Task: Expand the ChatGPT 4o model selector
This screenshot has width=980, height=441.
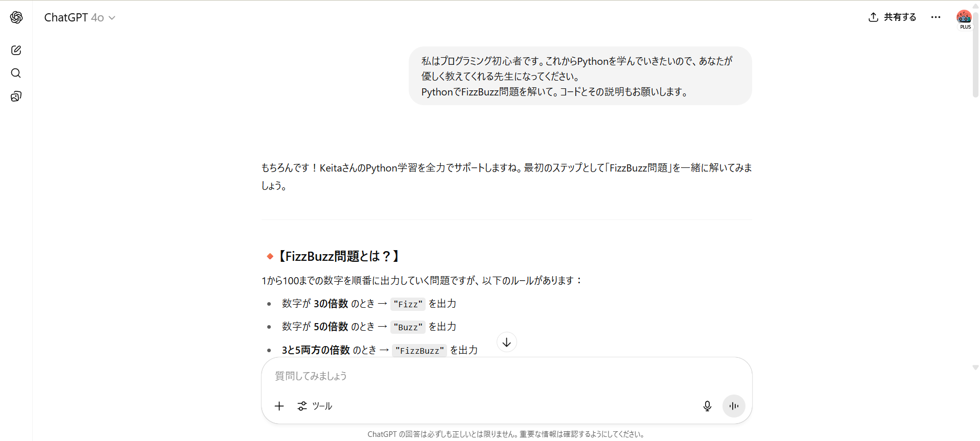Action: [80, 17]
